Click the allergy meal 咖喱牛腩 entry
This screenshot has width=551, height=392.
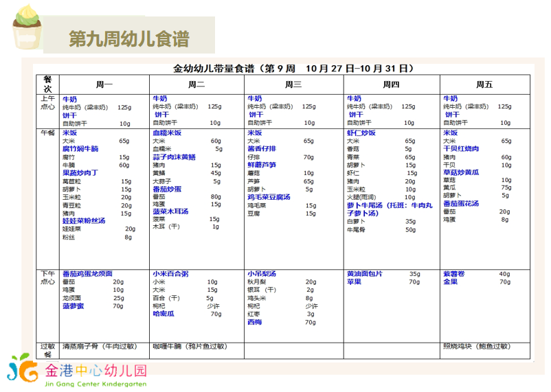[190, 346]
